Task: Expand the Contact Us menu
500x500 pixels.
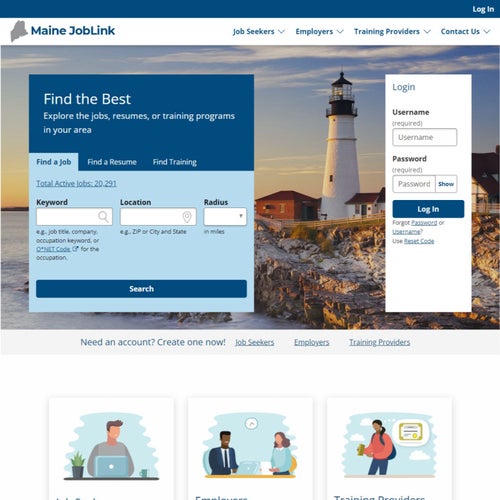Action: (x=465, y=31)
